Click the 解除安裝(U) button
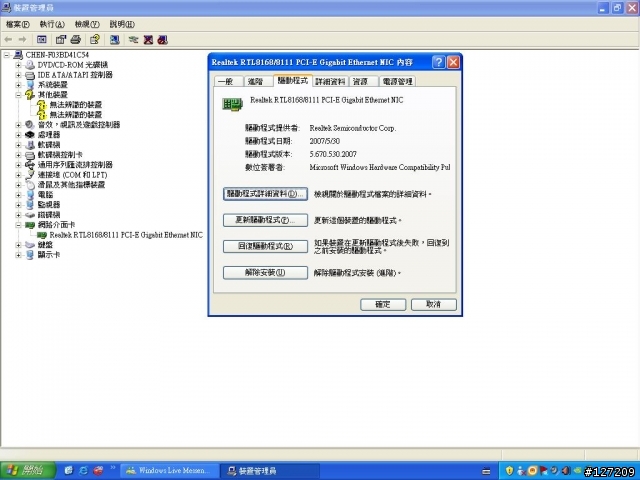This screenshot has width=640, height=480. click(x=265, y=272)
